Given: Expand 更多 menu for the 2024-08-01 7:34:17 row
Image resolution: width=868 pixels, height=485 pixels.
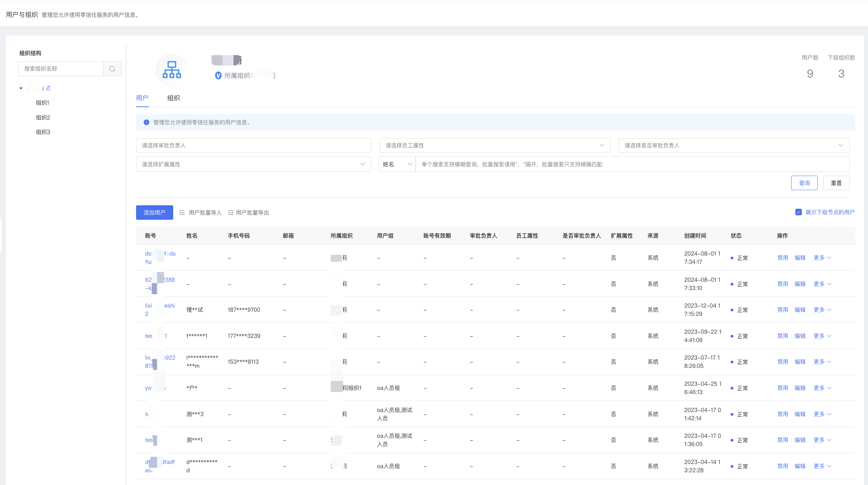Looking at the screenshot, I should 822,258.
